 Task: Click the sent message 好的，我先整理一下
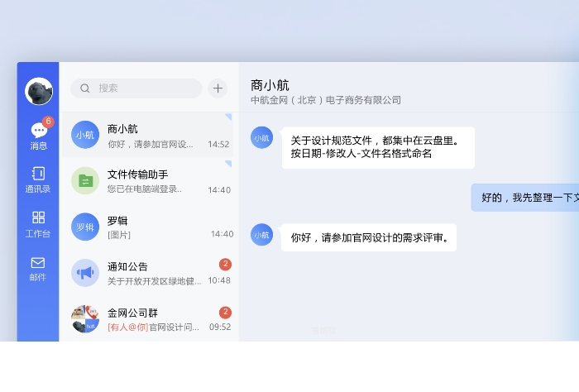point(524,198)
